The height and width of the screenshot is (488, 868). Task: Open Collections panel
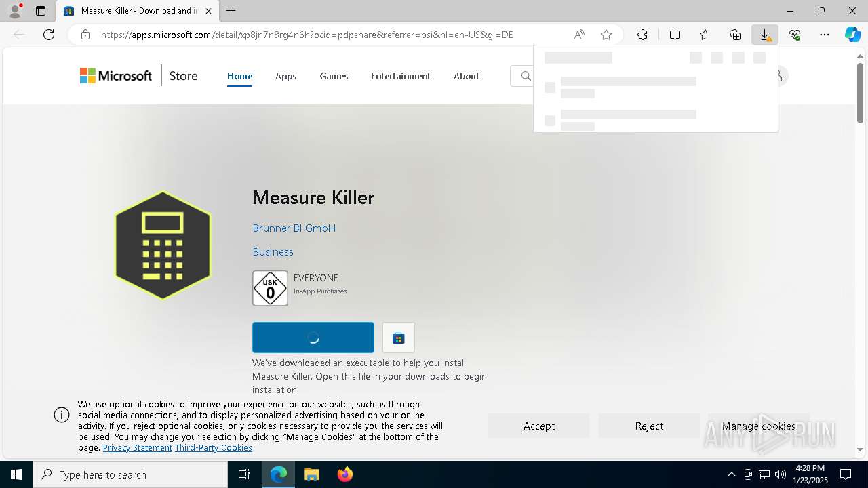pyautogui.click(x=735, y=35)
